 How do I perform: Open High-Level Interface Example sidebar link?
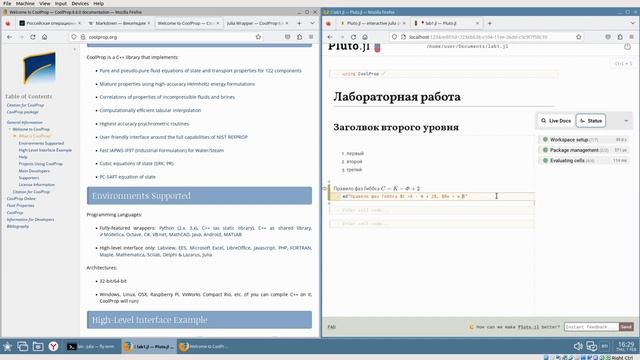(45, 150)
